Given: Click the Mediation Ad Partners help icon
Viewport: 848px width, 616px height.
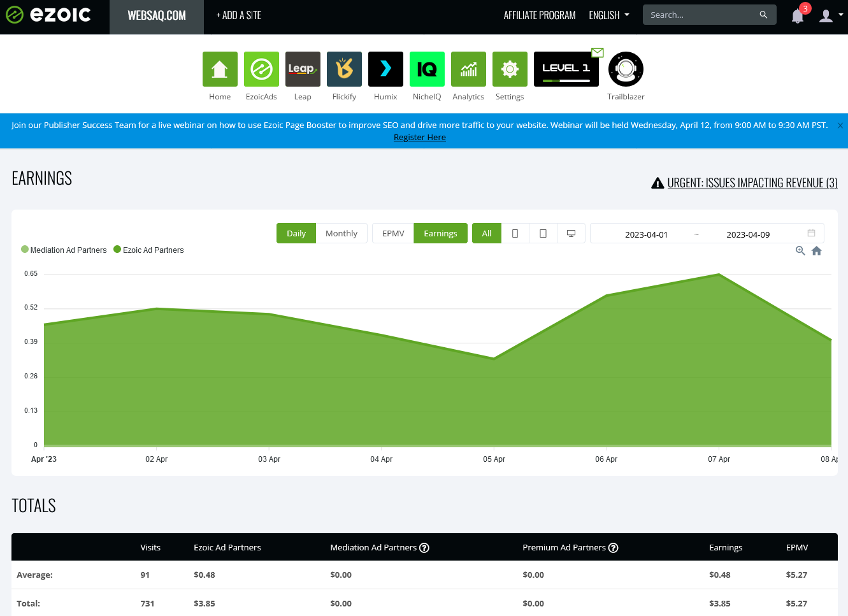Looking at the screenshot, I should point(424,548).
